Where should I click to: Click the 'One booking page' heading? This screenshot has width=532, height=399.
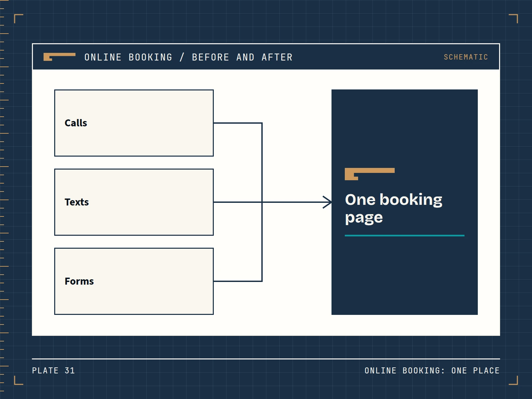[394, 208]
